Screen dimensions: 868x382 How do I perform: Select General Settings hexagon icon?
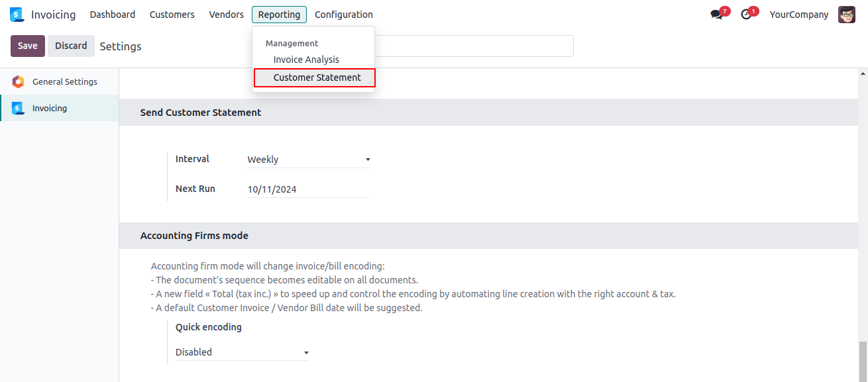click(18, 82)
